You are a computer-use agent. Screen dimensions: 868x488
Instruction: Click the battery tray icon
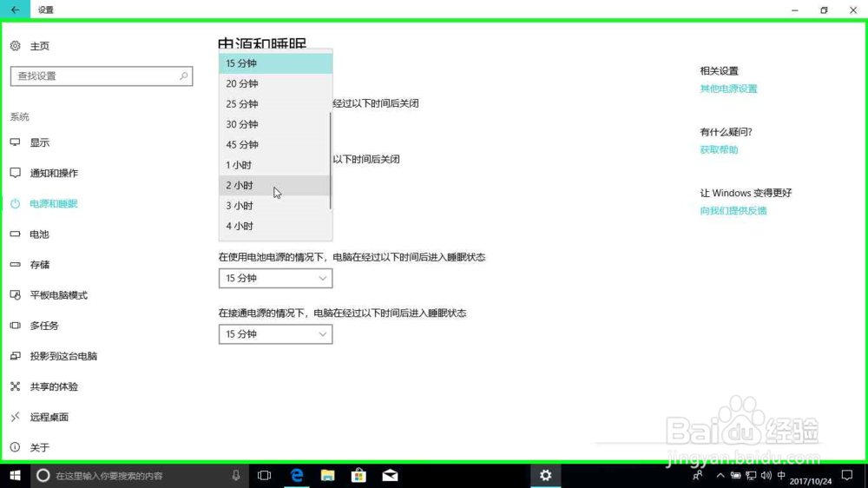tap(736, 476)
